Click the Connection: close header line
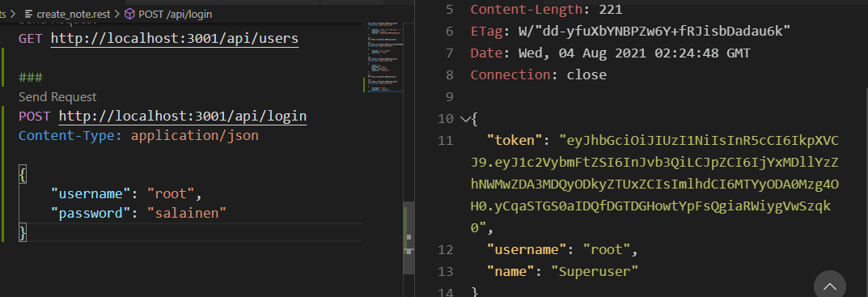 [539, 74]
